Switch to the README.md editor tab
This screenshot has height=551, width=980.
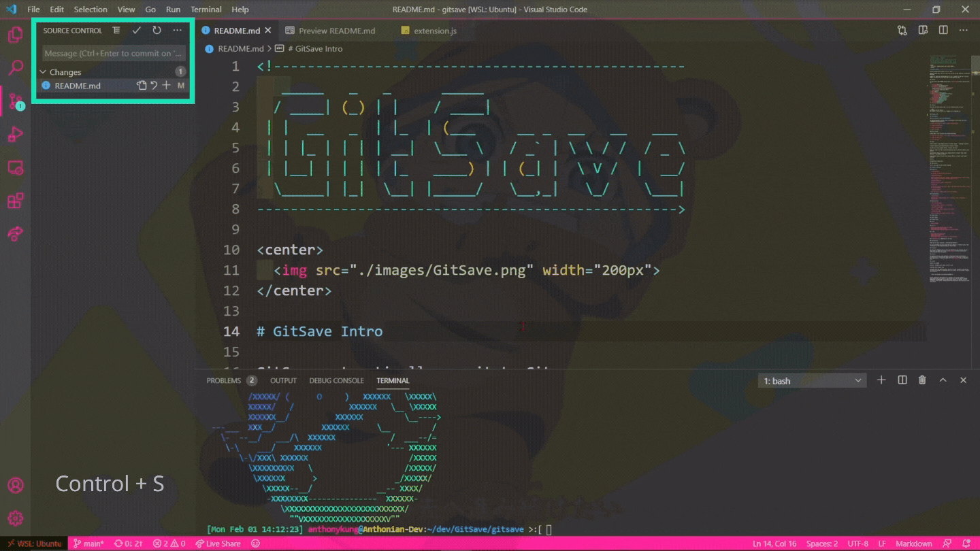point(237,31)
